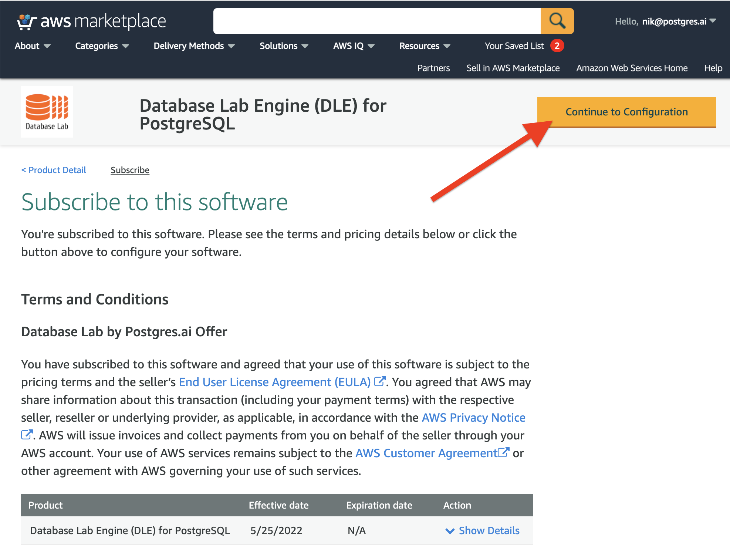Open the AWS Customer Agreement link
The image size is (730, 560).
[x=426, y=453]
